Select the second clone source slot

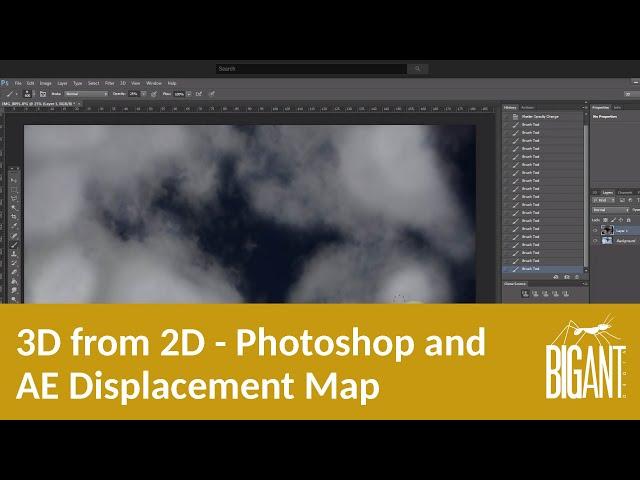tap(536, 293)
